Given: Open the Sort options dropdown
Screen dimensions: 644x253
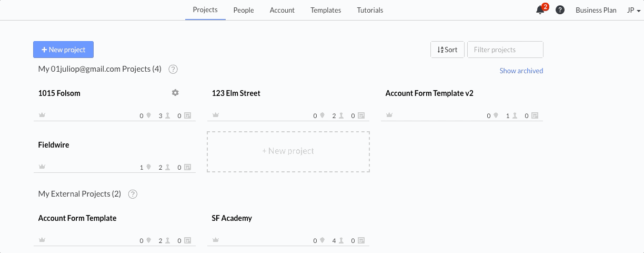Looking at the screenshot, I should (447, 50).
